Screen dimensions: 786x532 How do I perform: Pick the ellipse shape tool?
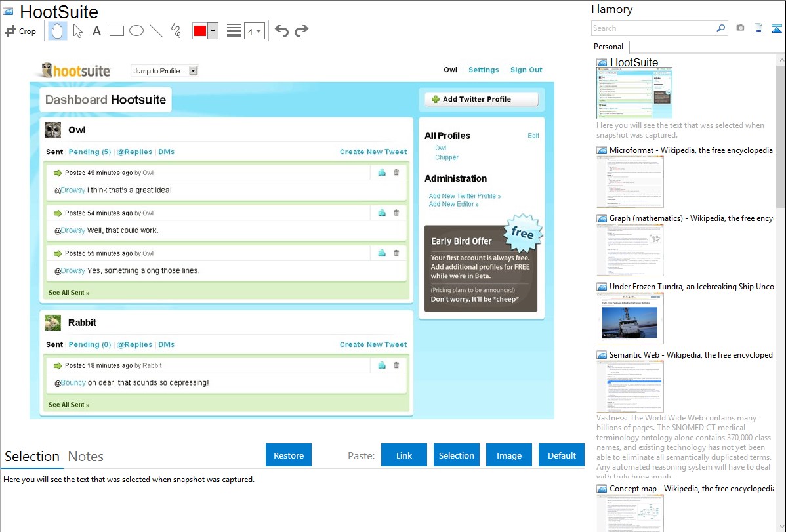point(136,31)
